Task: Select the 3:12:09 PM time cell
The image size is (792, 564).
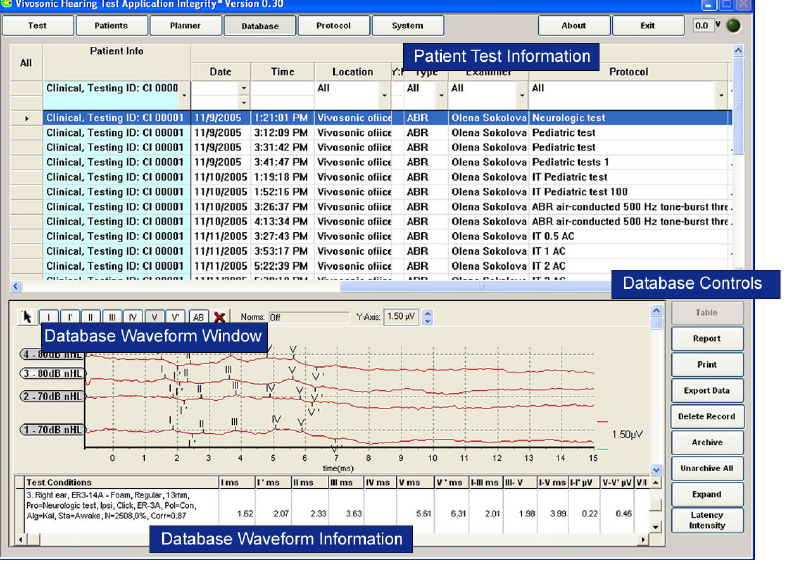Action: click(x=282, y=132)
